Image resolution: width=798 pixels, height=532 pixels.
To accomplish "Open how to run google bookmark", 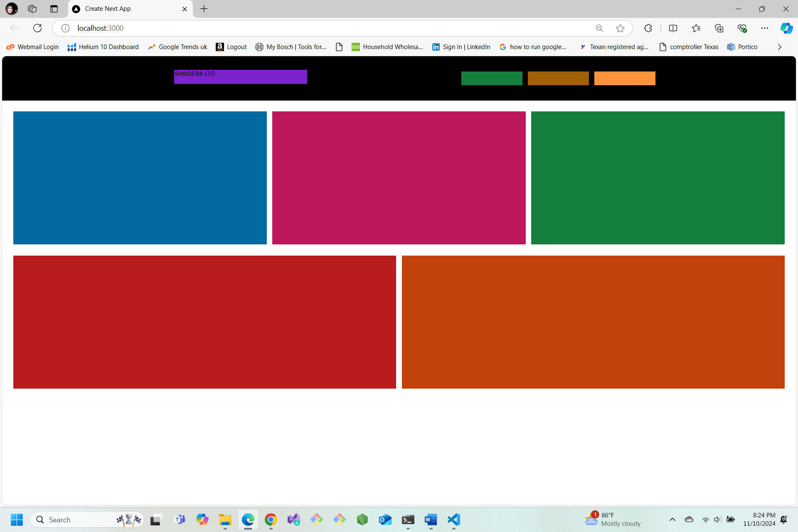I will coord(533,47).
